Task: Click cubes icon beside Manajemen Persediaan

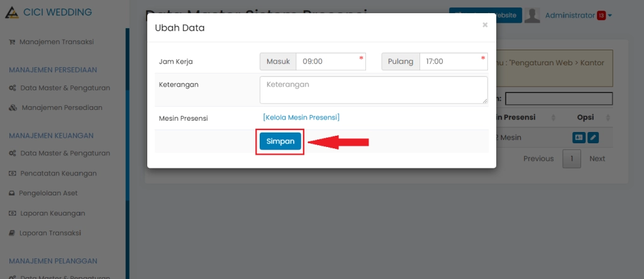Action: (13, 108)
